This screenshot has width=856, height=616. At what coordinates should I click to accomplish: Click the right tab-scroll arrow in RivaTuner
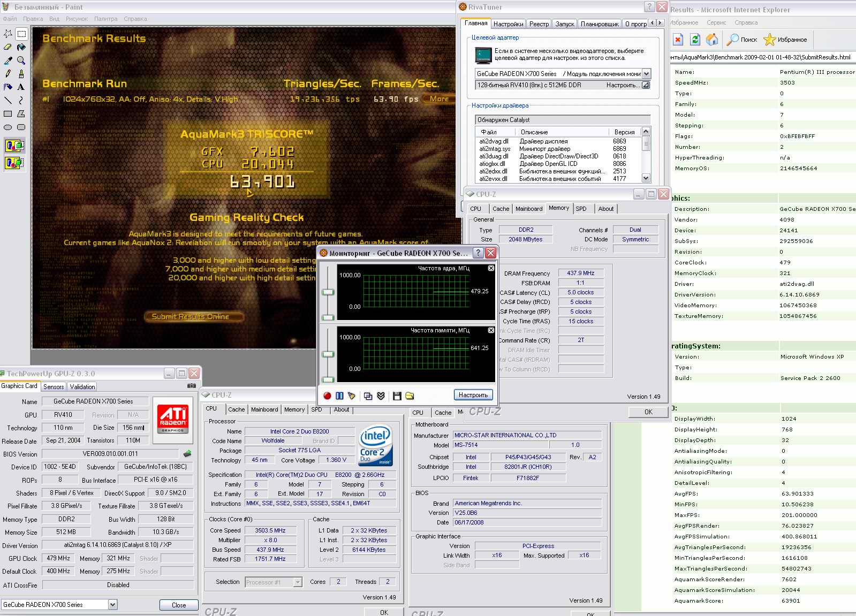660,23
